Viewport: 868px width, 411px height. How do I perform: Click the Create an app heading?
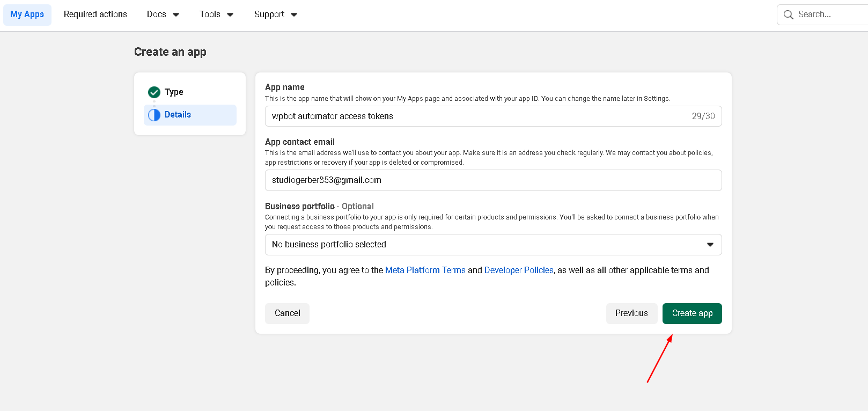(x=170, y=52)
